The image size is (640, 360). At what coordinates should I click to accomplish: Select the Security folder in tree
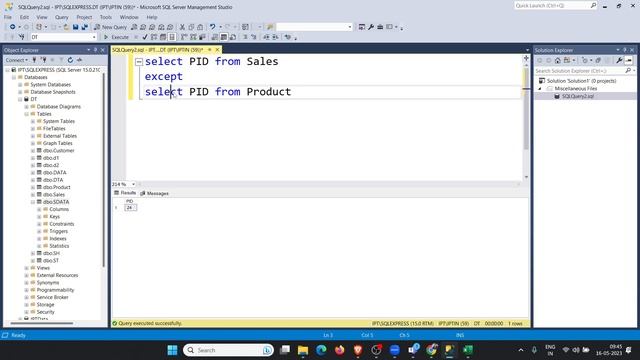45,312
